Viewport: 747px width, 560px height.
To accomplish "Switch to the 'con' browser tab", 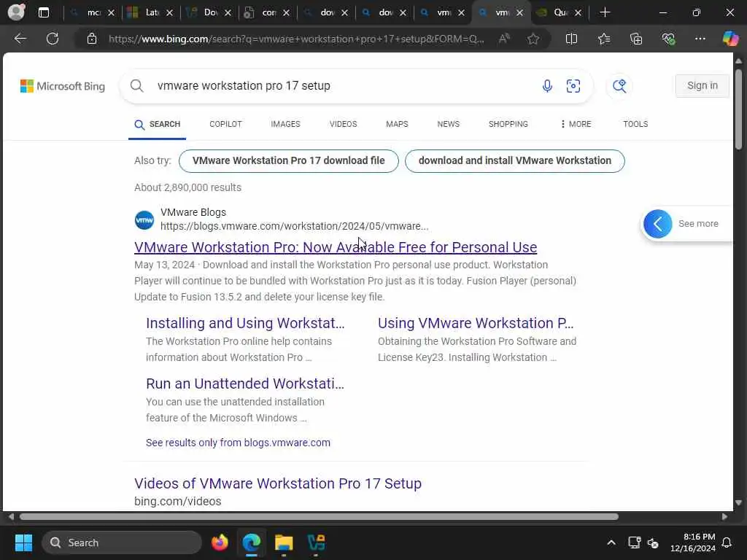I will (x=267, y=12).
